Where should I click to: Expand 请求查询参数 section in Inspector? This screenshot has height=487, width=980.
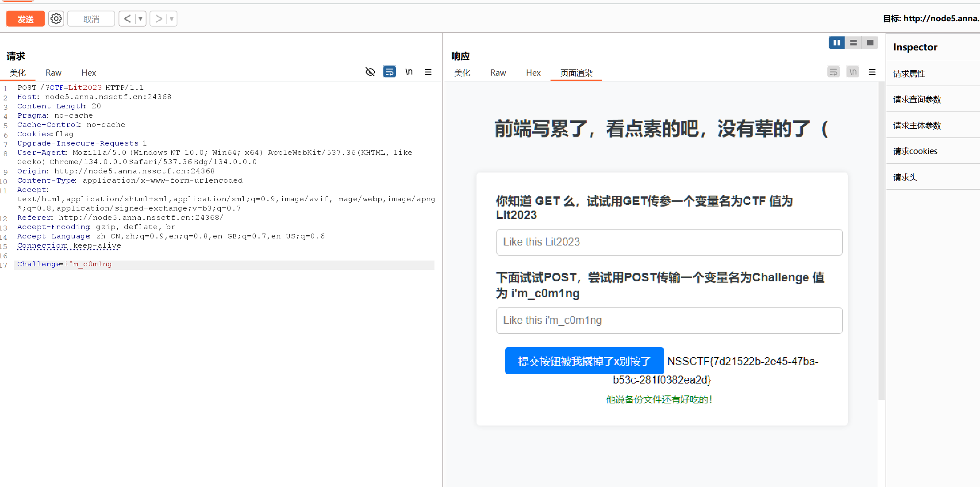[917, 100]
